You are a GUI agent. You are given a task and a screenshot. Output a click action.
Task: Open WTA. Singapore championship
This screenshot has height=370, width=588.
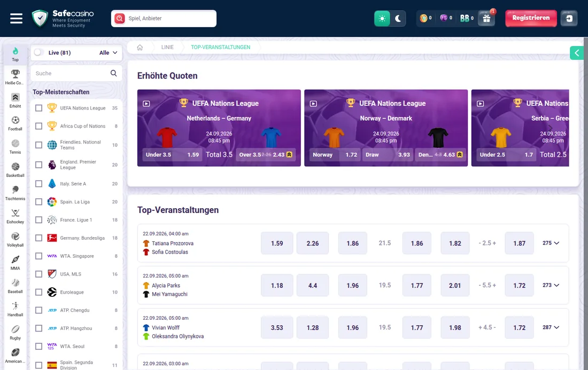(x=76, y=256)
